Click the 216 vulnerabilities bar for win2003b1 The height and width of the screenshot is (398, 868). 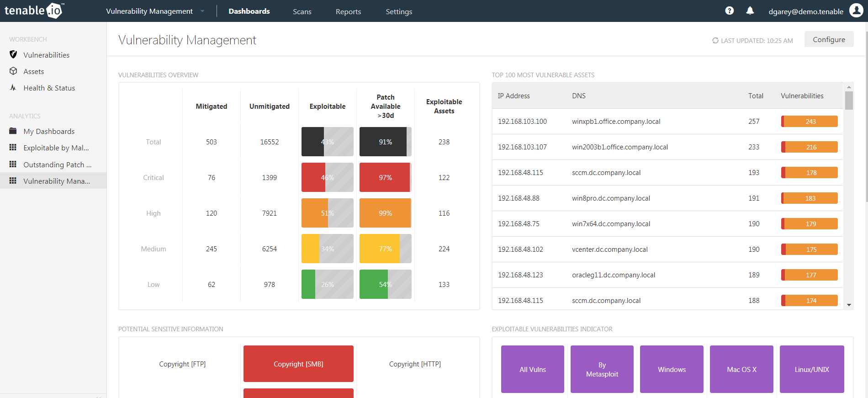click(x=810, y=147)
